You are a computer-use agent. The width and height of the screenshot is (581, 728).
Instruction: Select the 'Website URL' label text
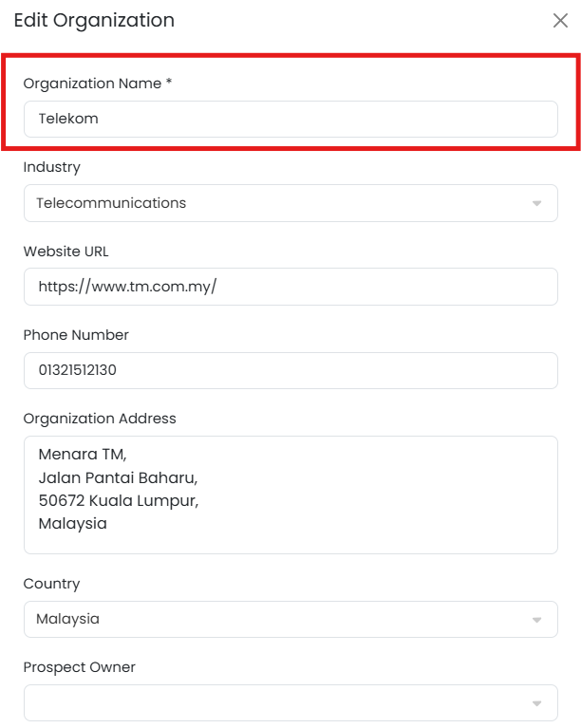(x=66, y=252)
